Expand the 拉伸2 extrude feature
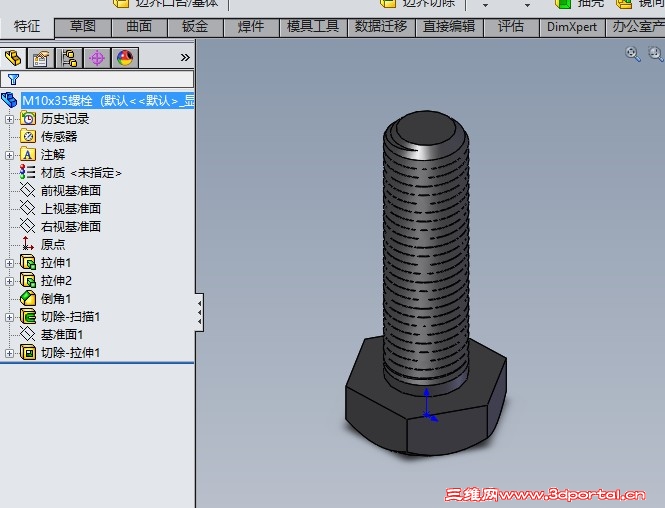 click(9, 281)
